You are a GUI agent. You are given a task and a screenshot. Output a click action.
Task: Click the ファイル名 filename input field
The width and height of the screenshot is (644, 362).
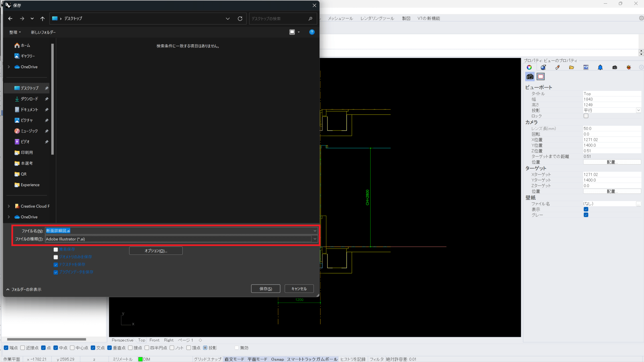pos(178,231)
